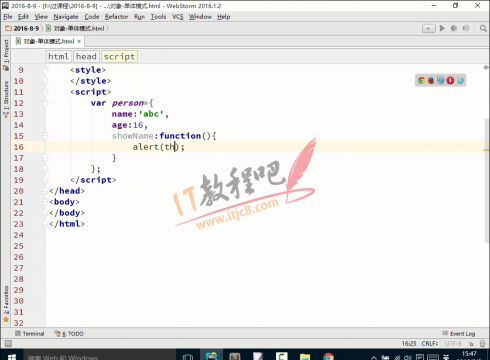The height and width of the screenshot is (360, 490).
Task: Click the html breadcrumb tag
Action: (x=58, y=56)
